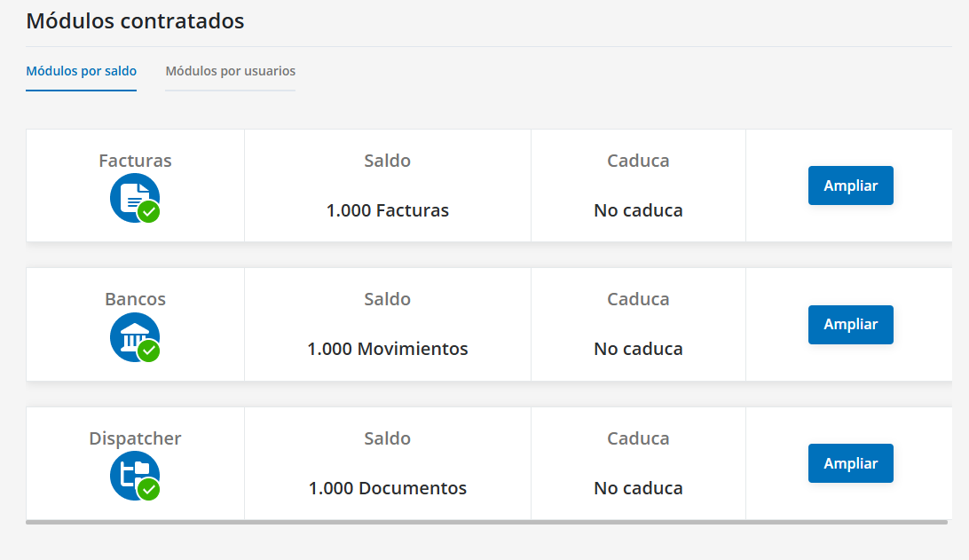Select the '1.000 Movimientos' balance text
The height and width of the screenshot is (560, 969).
click(x=388, y=349)
